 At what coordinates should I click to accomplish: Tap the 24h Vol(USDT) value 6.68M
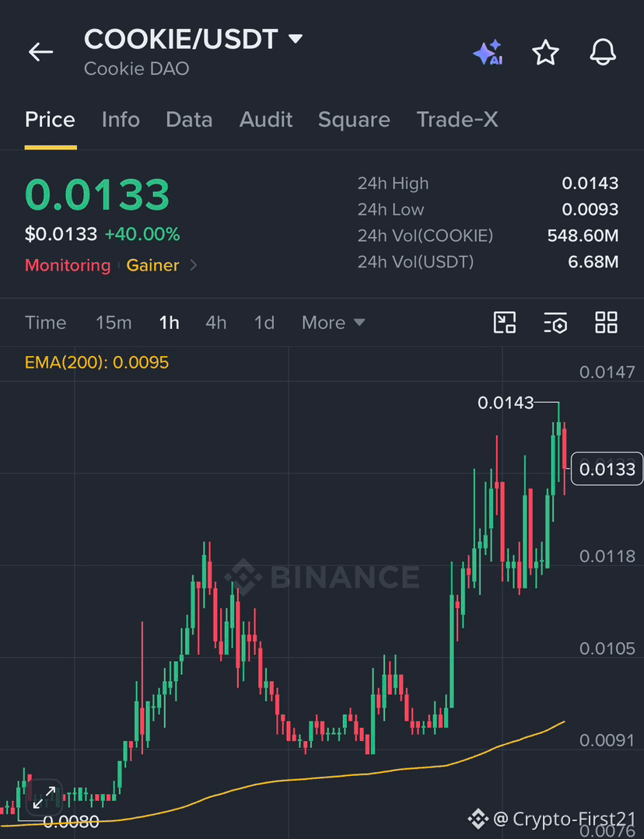click(x=593, y=261)
